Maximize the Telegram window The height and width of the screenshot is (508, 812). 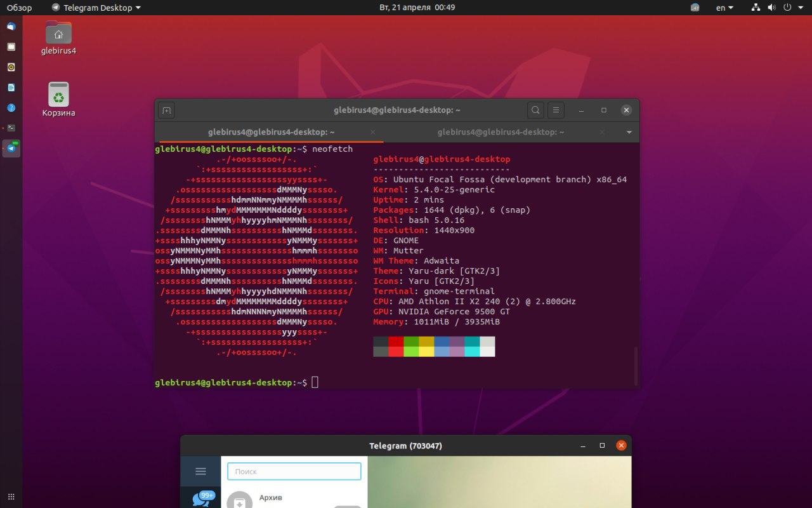[x=602, y=446]
